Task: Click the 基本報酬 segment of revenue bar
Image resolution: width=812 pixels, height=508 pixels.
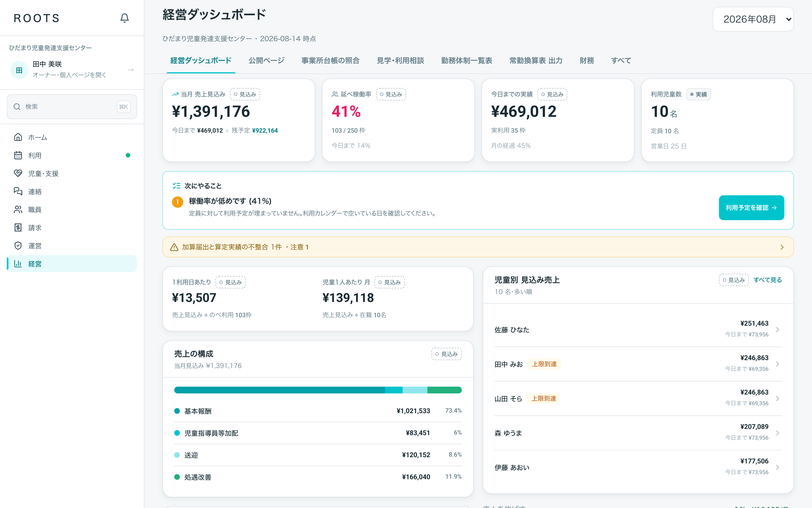Action: [279, 390]
